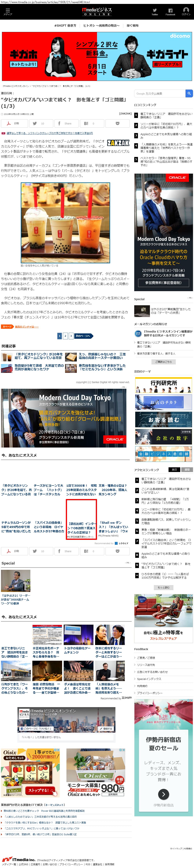
Task: Expand the ranking with もっと読む button
Action: pos(163,587)
